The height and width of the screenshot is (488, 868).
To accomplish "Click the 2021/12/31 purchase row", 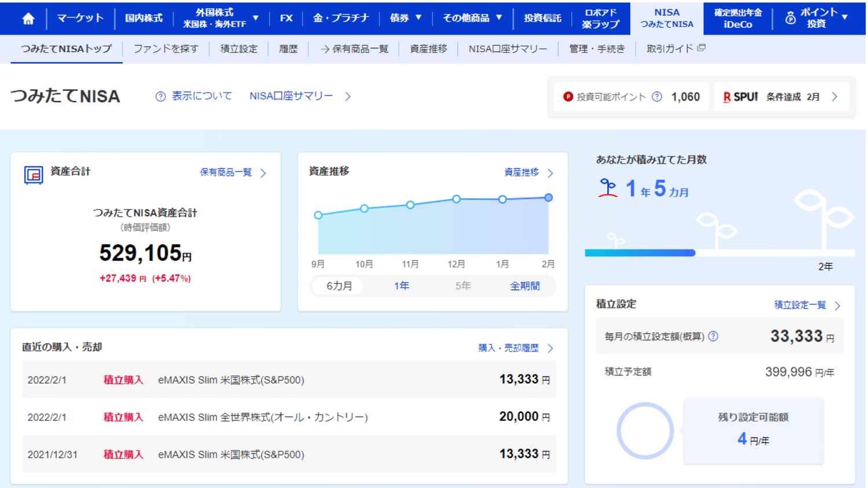I will click(289, 454).
